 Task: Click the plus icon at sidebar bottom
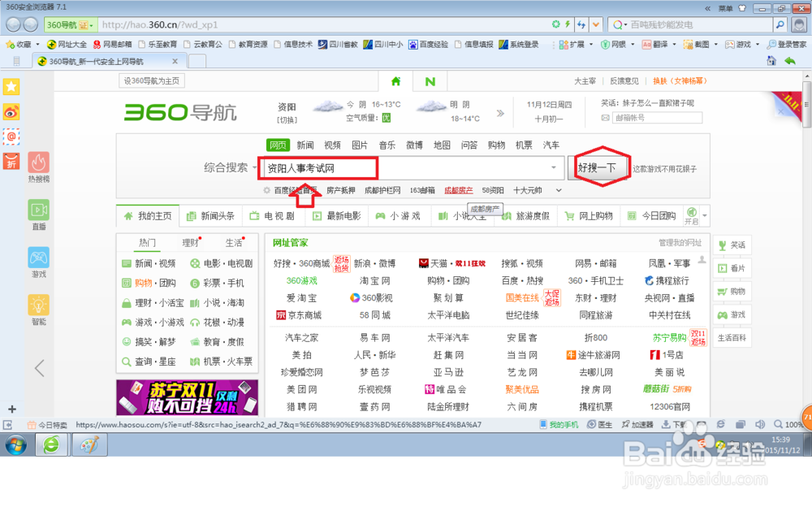pos(12,409)
